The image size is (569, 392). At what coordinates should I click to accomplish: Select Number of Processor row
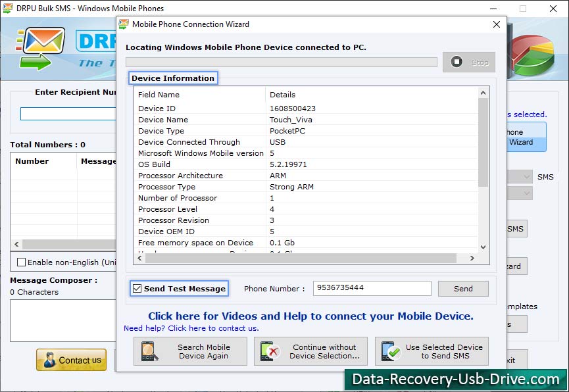tap(306, 198)
